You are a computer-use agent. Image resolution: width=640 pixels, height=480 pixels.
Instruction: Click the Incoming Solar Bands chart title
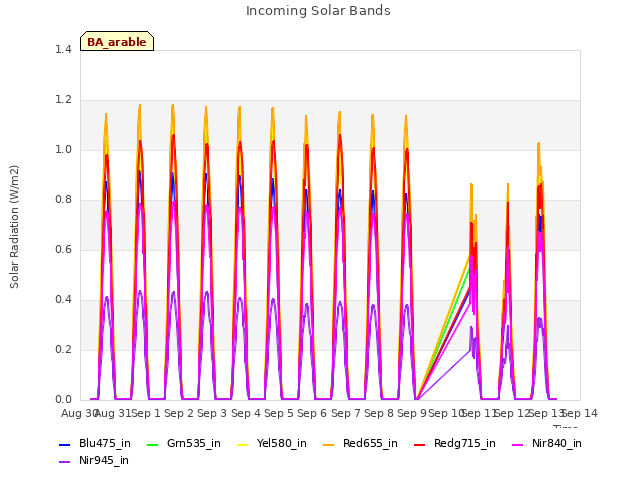click(318, 11)
